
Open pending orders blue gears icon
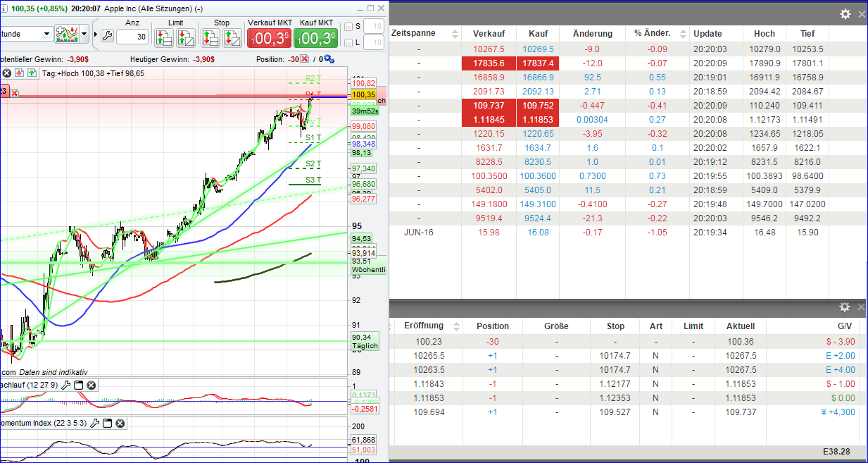[x=329, y=60]
